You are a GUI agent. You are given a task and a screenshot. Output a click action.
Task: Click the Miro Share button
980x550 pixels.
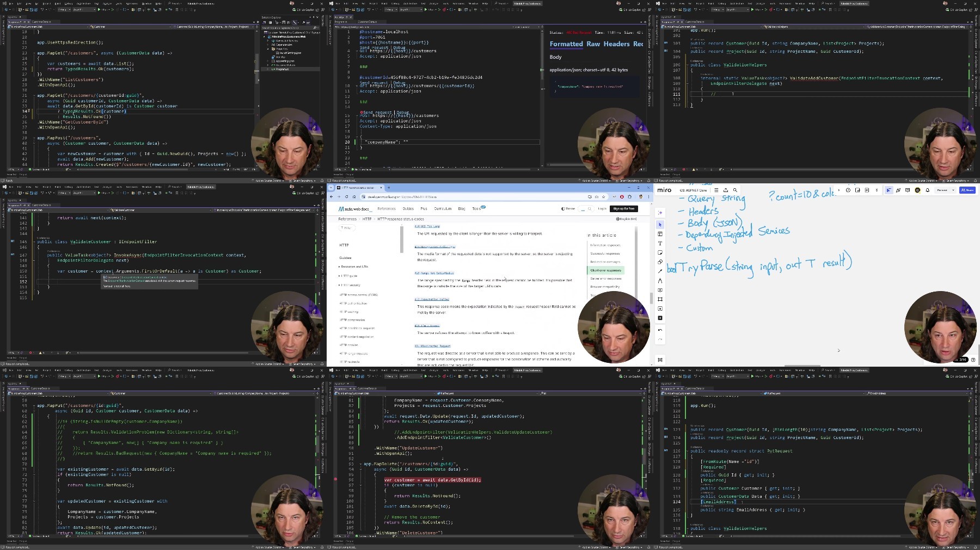(x=967, y=190)
